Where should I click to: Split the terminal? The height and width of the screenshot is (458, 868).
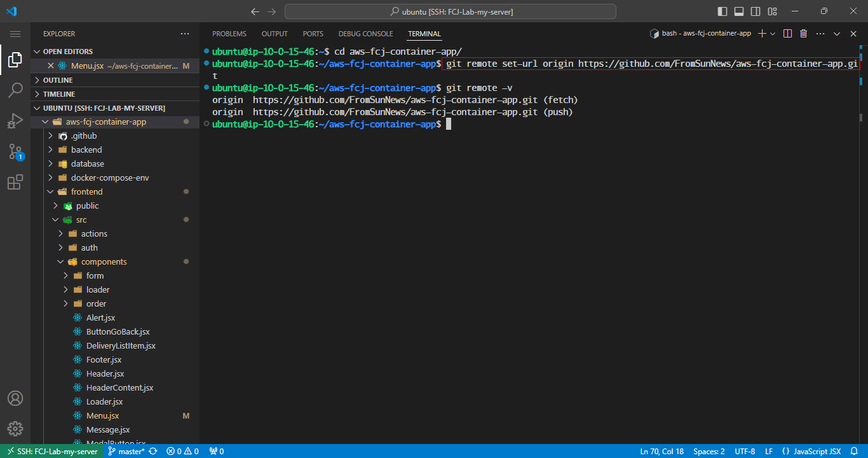pyautogui.click(x=787, y=34)
